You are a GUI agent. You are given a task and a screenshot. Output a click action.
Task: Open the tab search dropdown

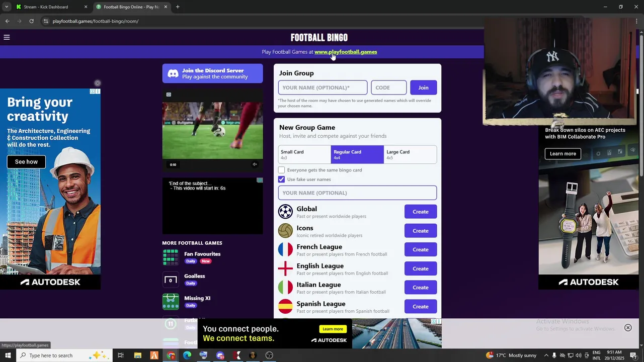pyautogui.click(x=6, y=7)
